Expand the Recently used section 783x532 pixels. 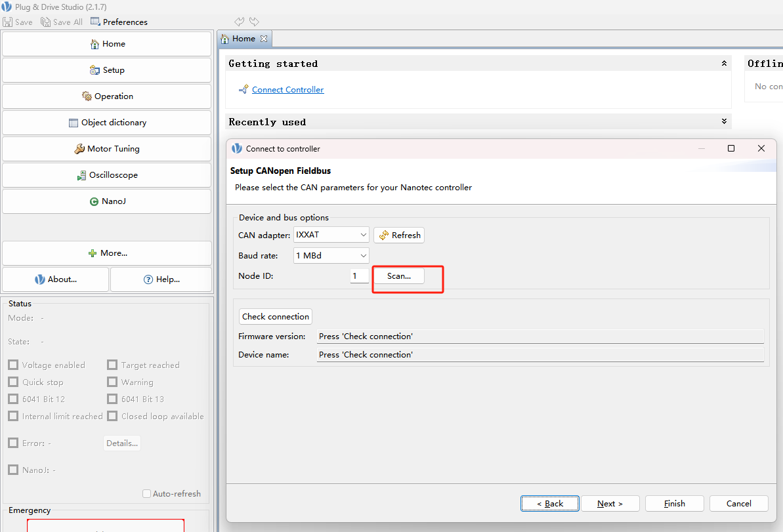tap(724, 121)
